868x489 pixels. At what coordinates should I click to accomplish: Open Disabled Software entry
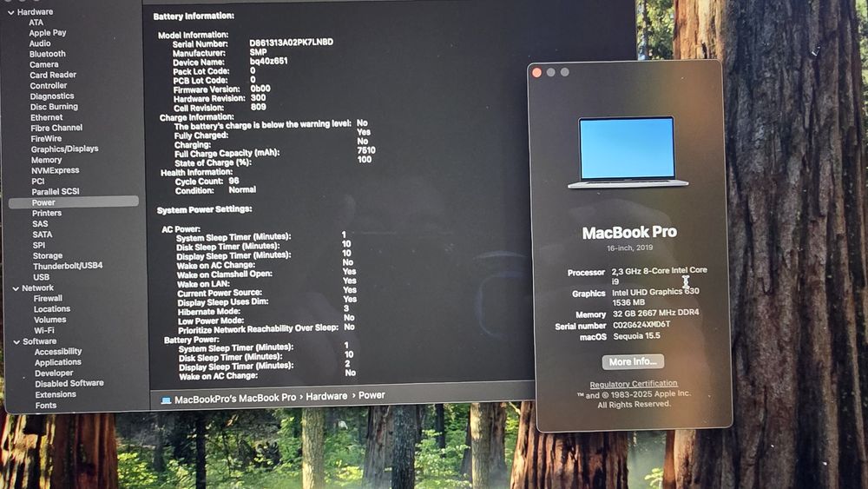pyautogui.click(x=69, y=384)
